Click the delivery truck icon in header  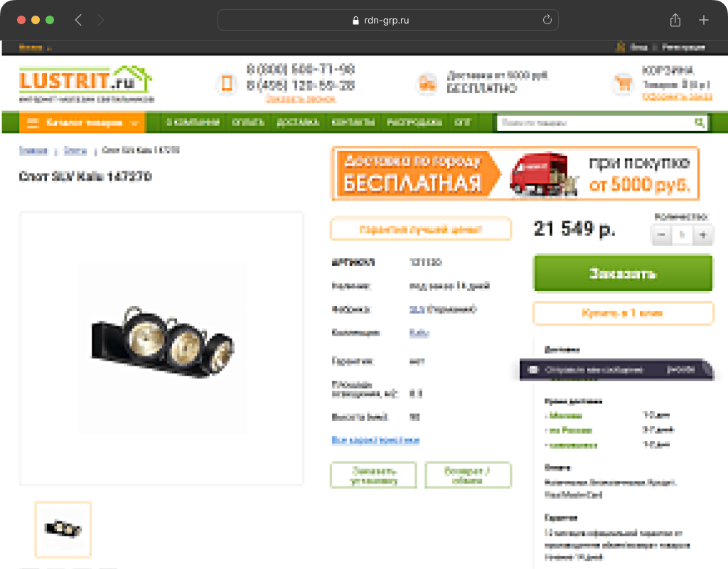click(x=427, y=84)
